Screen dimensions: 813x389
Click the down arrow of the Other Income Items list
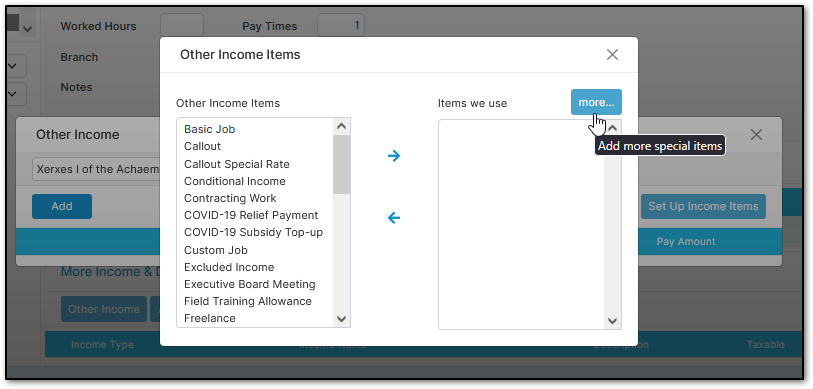coord(341,319)
